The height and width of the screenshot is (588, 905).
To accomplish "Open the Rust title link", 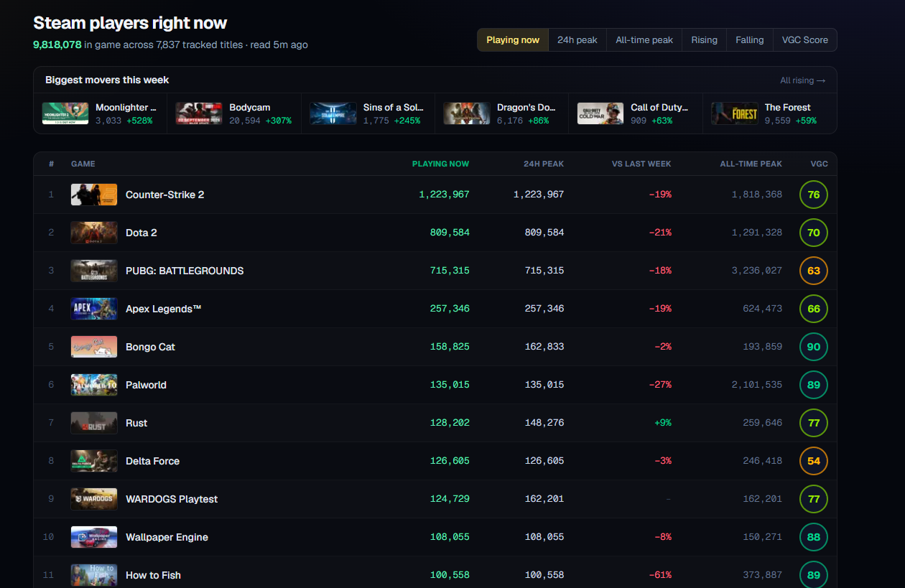I will click(136, 423).
